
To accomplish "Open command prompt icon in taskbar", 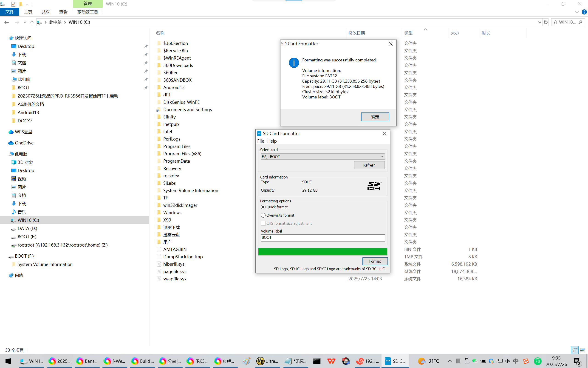I will 317,361.
